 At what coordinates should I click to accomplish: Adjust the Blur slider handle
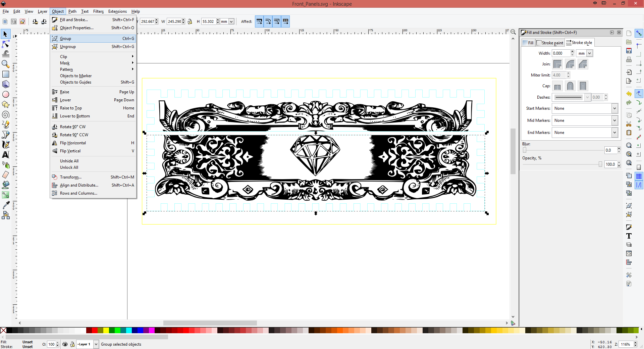(525, 150)
